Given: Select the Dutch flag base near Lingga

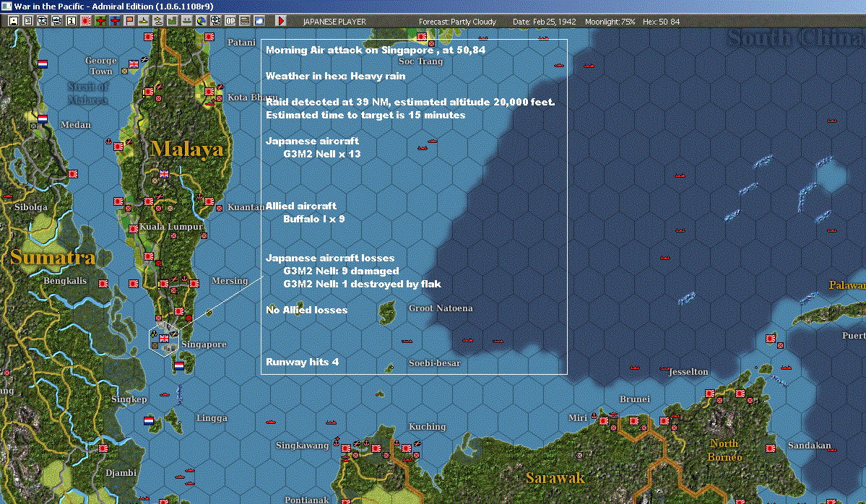Looking at the screenshot, I should coord(149,421).
